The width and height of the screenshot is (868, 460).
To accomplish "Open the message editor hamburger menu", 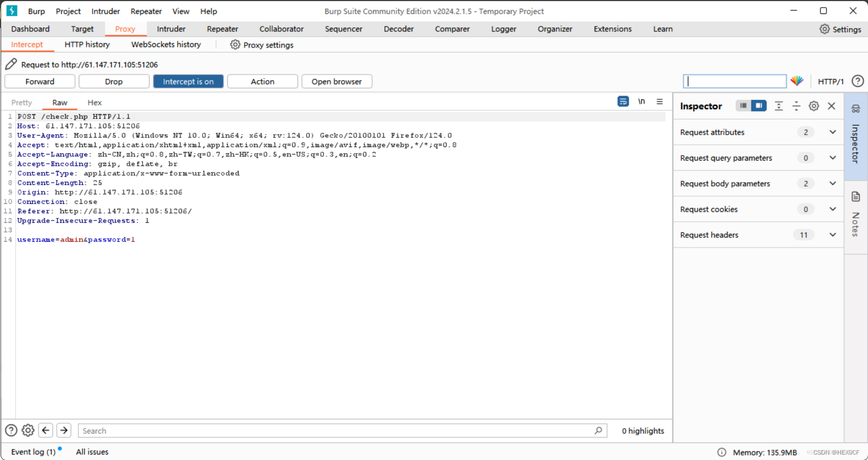I will [x=660, y=102].
